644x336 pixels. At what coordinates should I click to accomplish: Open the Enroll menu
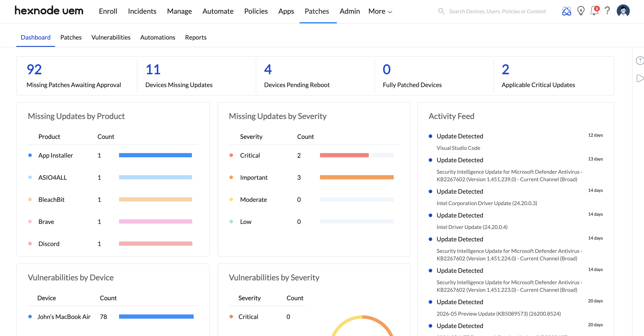(108, 11)
